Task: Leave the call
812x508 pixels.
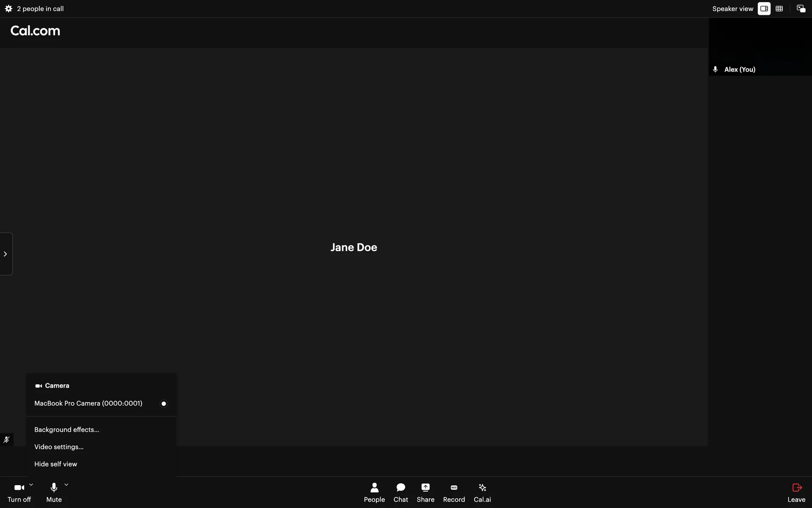Action: coord(796,493)
